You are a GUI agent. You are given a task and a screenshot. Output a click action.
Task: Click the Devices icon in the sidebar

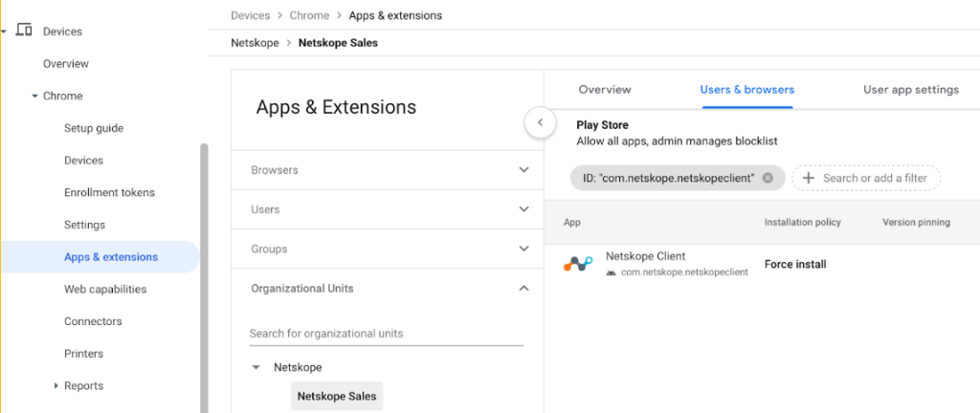point(24,30)
